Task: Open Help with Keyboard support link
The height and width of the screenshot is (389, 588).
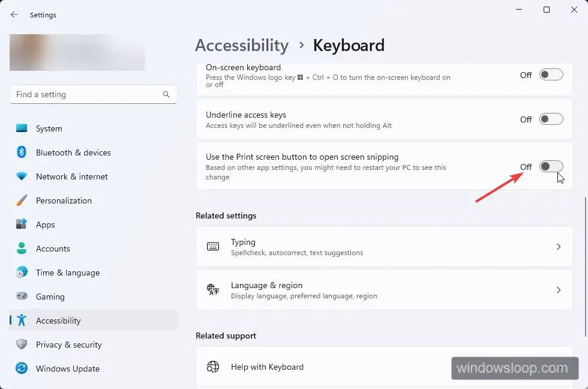Action: [267, 367]
